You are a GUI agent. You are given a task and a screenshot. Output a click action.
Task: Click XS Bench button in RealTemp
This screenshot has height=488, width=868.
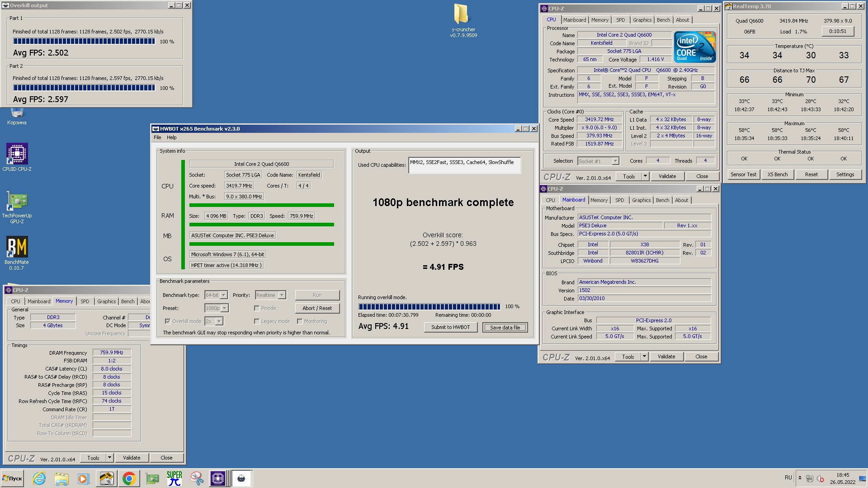click(x=777, y=174)
